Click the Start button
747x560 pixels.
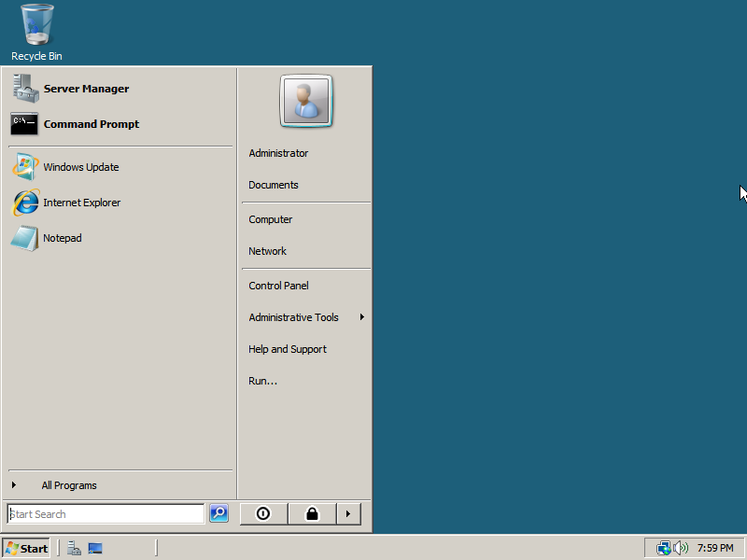click(26, 548)
